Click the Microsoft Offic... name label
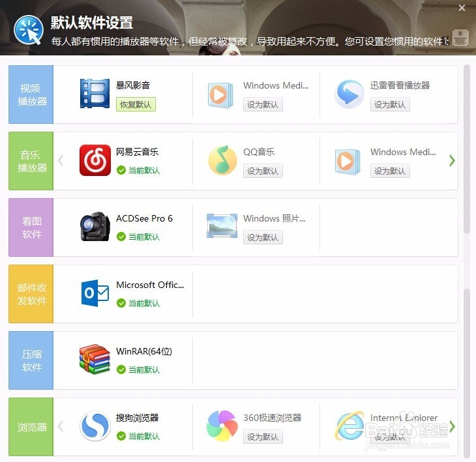 pyautogui.click(x=150, y=285)
